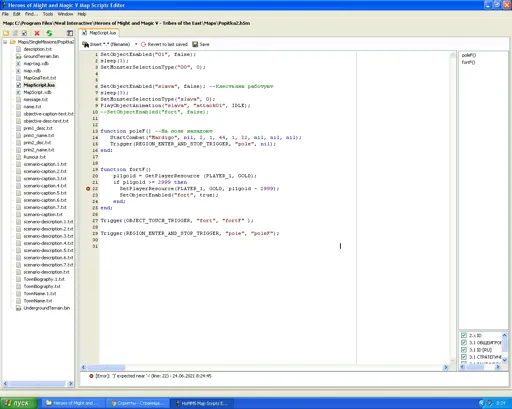Toggle the 3.1 ID (RU) checkbox
The width and height of the screenshot is (512, 409).
pyautogui.click(x=464, y=350)
